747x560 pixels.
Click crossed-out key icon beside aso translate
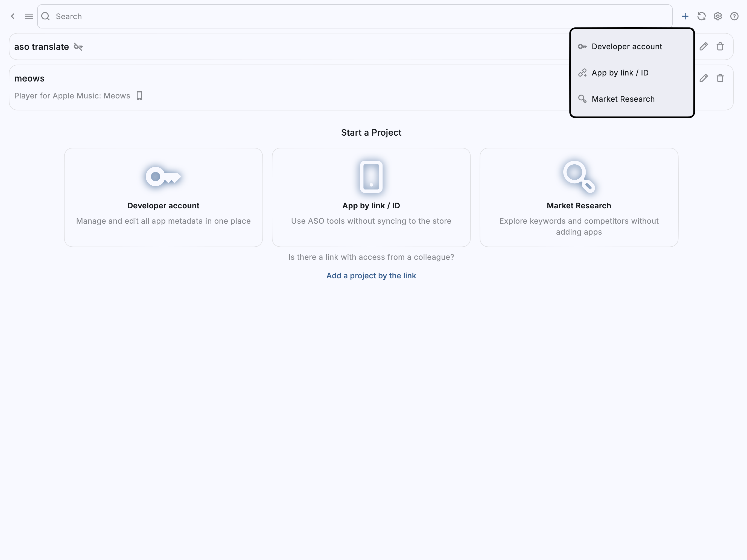pos(78,46)
